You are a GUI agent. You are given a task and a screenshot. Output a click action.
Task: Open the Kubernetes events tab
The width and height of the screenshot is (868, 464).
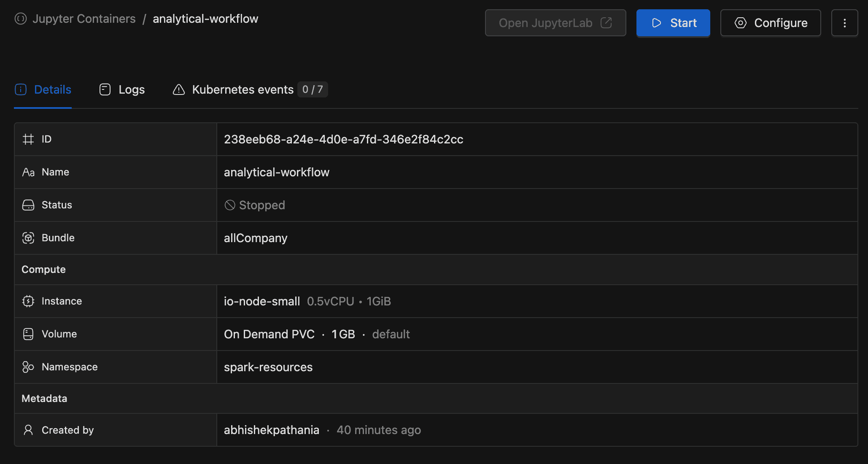243,89
